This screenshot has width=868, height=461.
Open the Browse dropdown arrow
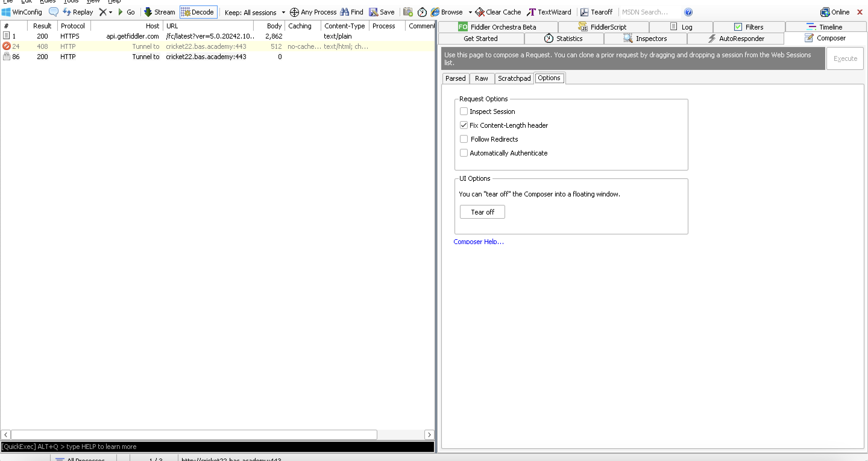(x=470, y=12)
